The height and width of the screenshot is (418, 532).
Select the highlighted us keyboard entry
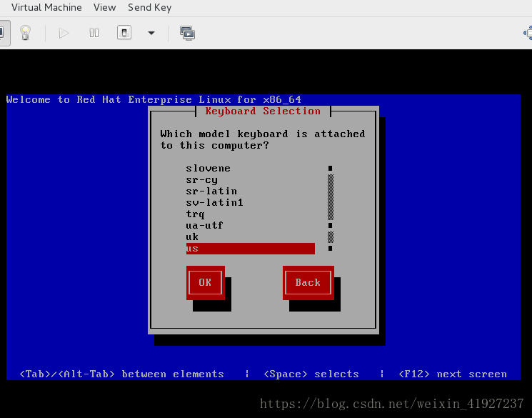[x=250, y=249]
